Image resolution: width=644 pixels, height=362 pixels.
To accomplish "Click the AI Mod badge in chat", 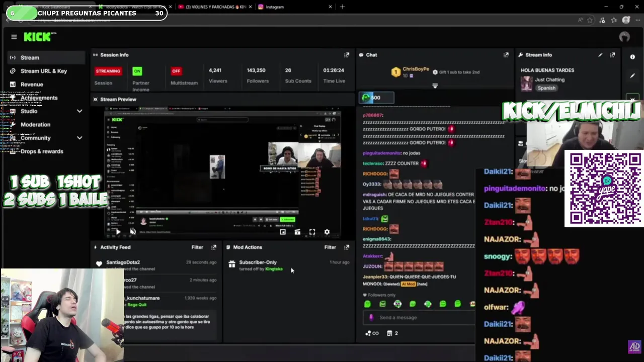I will pyautogui.click(x=408, y=284).
